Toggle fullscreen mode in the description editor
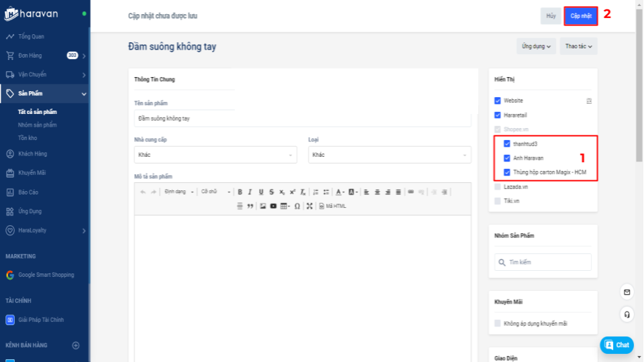Image resolution: width=644 pixels, height=362 pixels. 309,206
